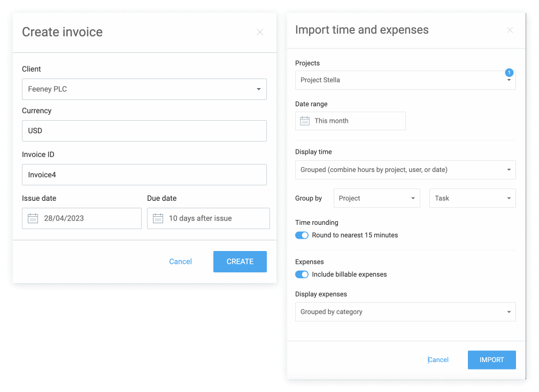Click the Due date calendar icon
The width and height of the screenshot is (539, 392).
coord(158,218)
